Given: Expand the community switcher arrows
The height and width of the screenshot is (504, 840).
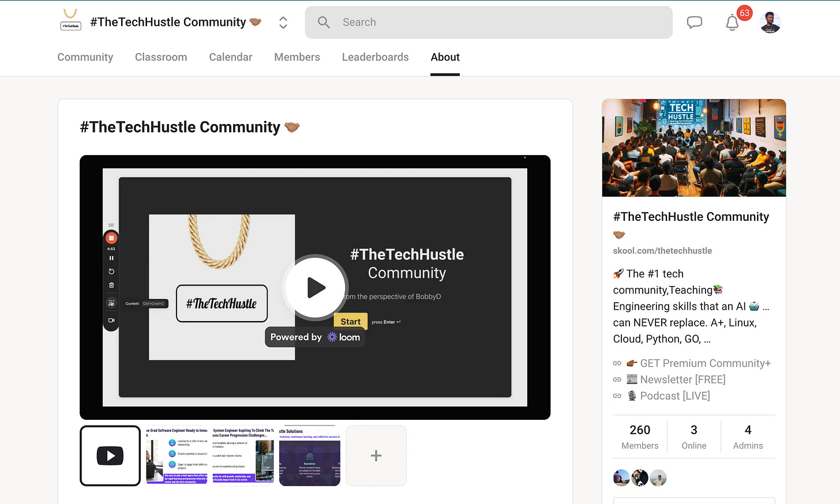Looking at the screenshot, I should tap(283, 22).
